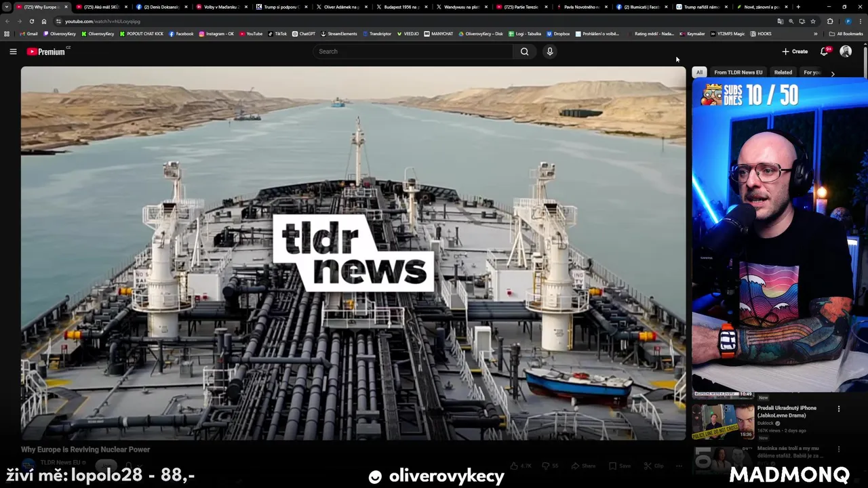This screenshot has height=488, width=868.
Task: Open the HOOKS bookmark
Action: [762, 34]
